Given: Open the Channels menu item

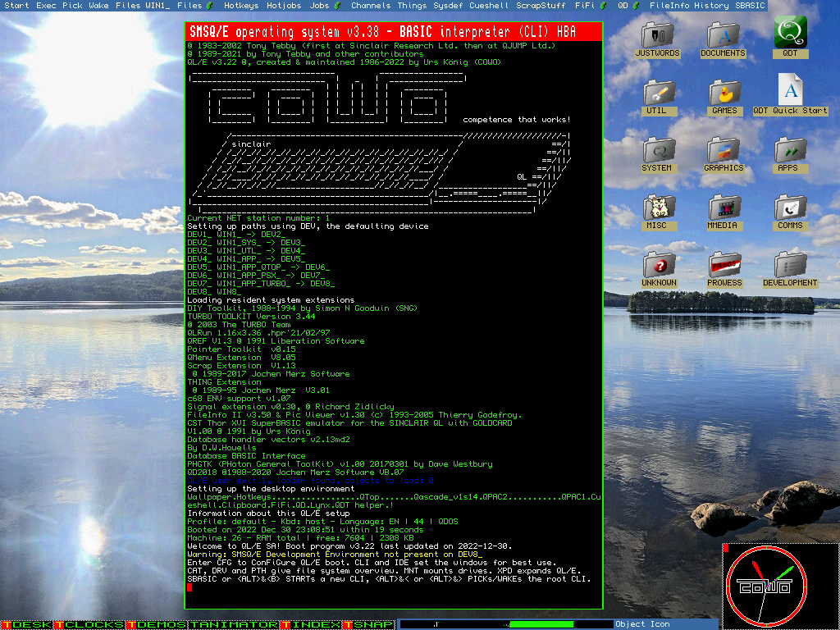Looking at the screenshot, I should pyautogui.click(x=372, y=6).
